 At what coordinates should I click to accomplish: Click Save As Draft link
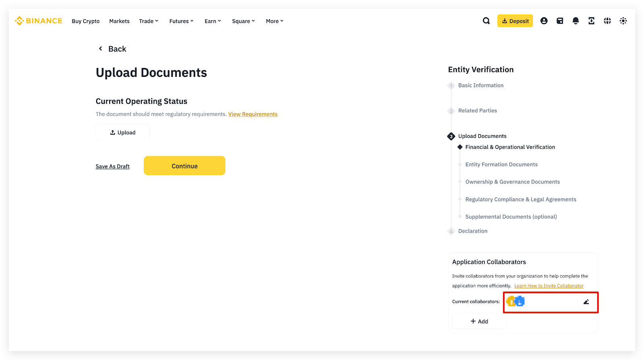tap(113, 167)
